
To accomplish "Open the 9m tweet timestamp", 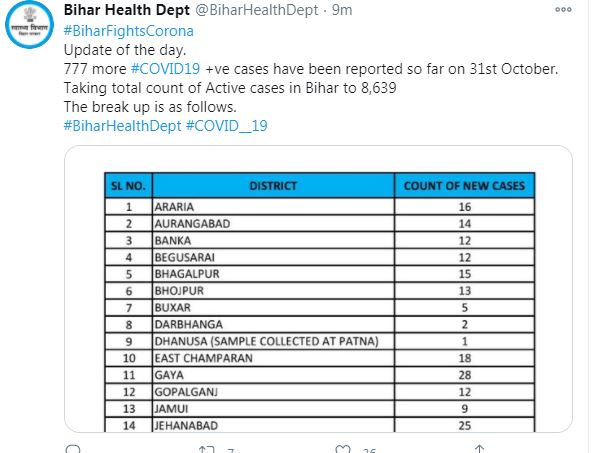I will click(342, 10).
